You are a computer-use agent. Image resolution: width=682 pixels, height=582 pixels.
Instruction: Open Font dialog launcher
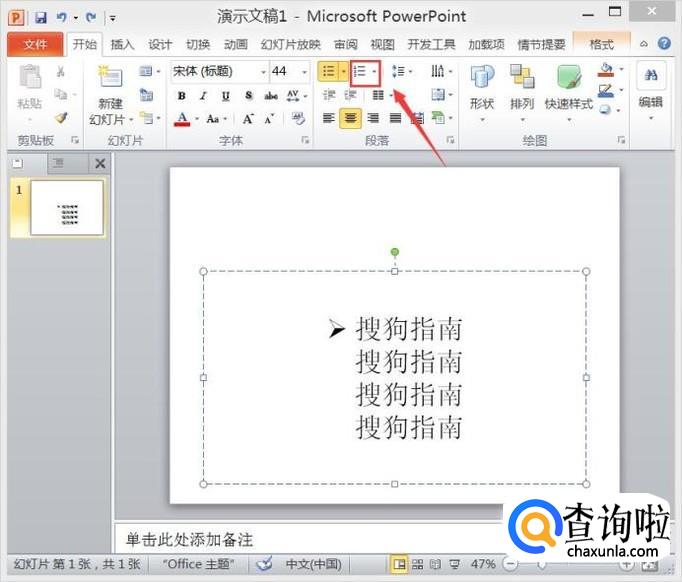[x=305, y=140]
